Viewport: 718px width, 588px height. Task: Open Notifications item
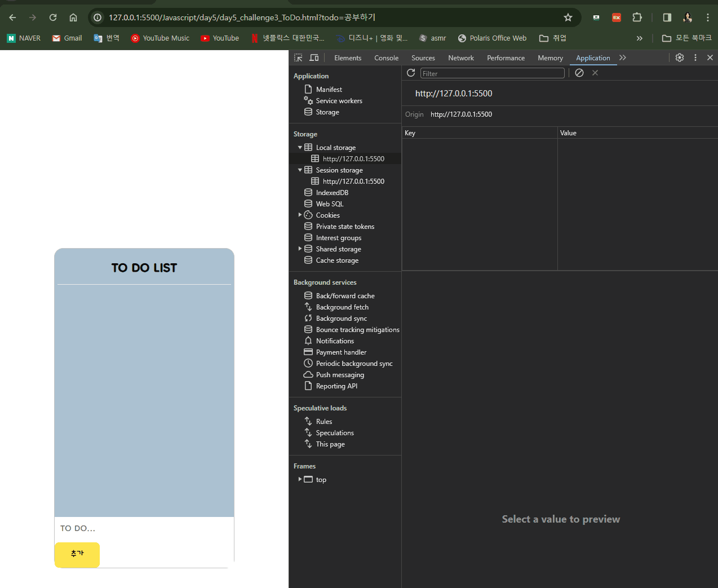335,341
